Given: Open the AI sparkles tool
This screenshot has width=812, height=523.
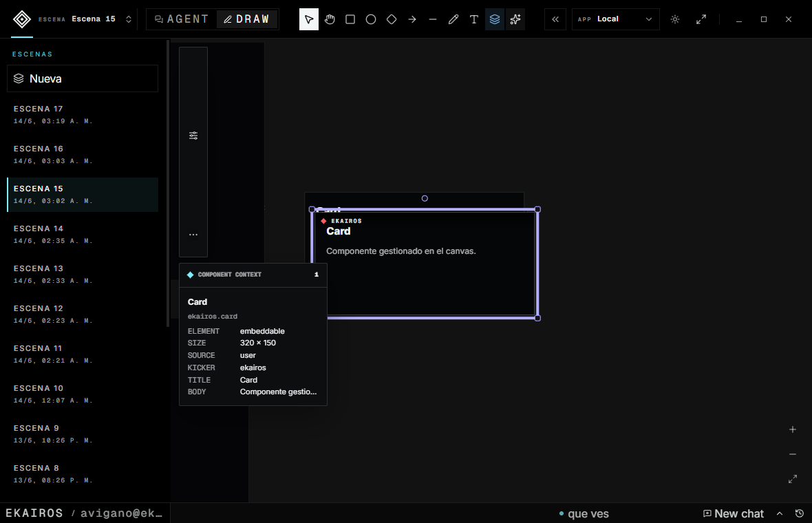Looking at the screenshot, I should pos(515,19).
